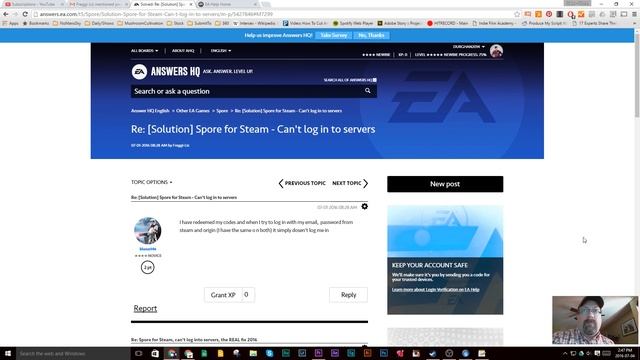Open the Store icon on the taskbar

155,353
